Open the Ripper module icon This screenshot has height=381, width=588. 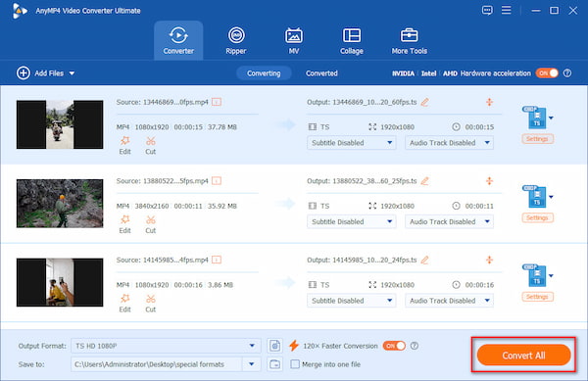[x=236, y=35]
